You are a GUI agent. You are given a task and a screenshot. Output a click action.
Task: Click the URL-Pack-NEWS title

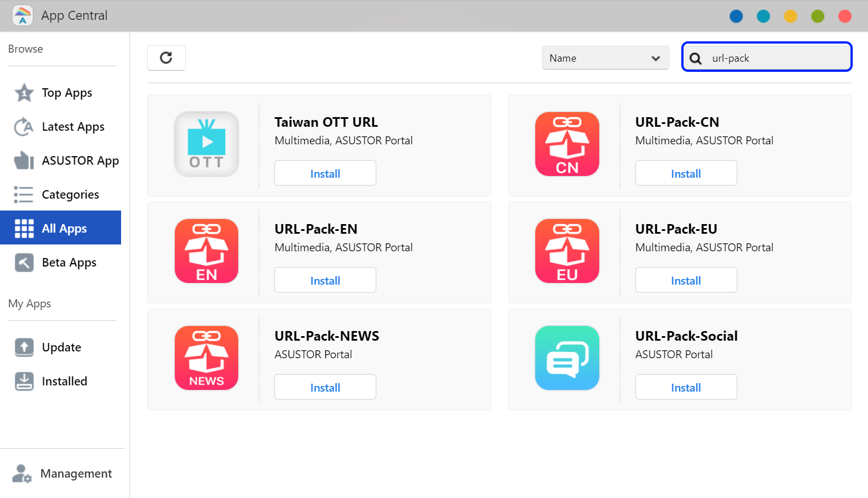click(x=326, y=336)
